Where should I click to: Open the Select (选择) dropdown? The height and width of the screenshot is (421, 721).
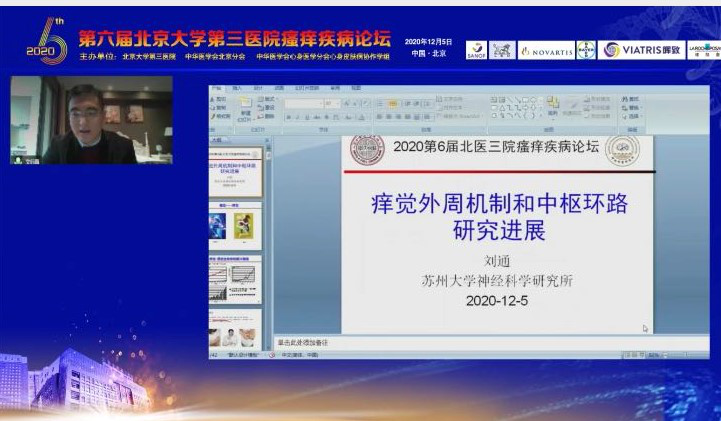click(x=631, y=116)
